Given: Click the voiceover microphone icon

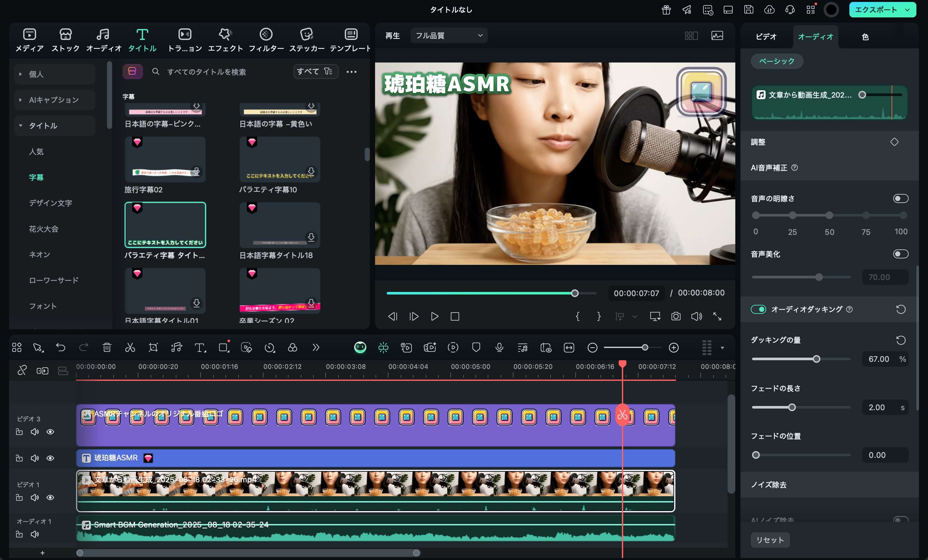Looking at the screenshot, I should 499,347.
